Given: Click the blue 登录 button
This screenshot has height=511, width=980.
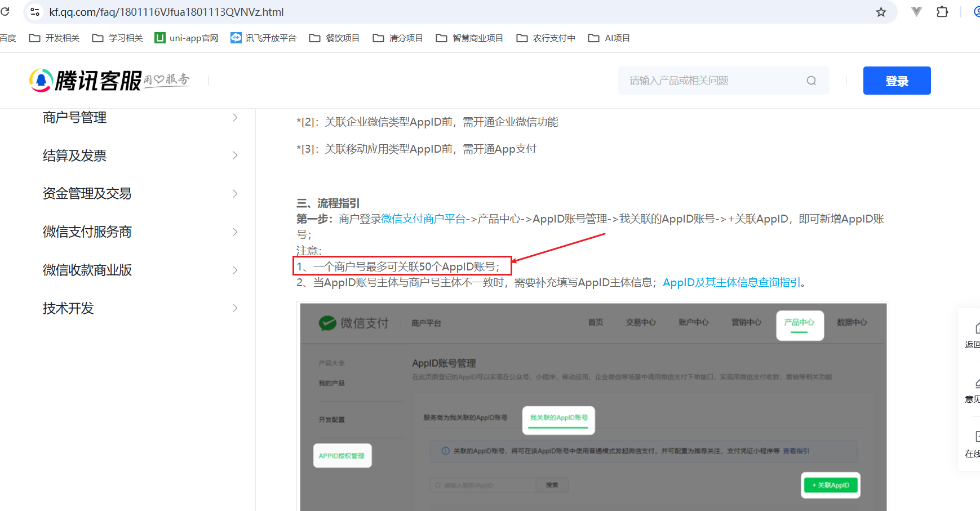Looking at the screenshot, I should (x=897, y=81).
